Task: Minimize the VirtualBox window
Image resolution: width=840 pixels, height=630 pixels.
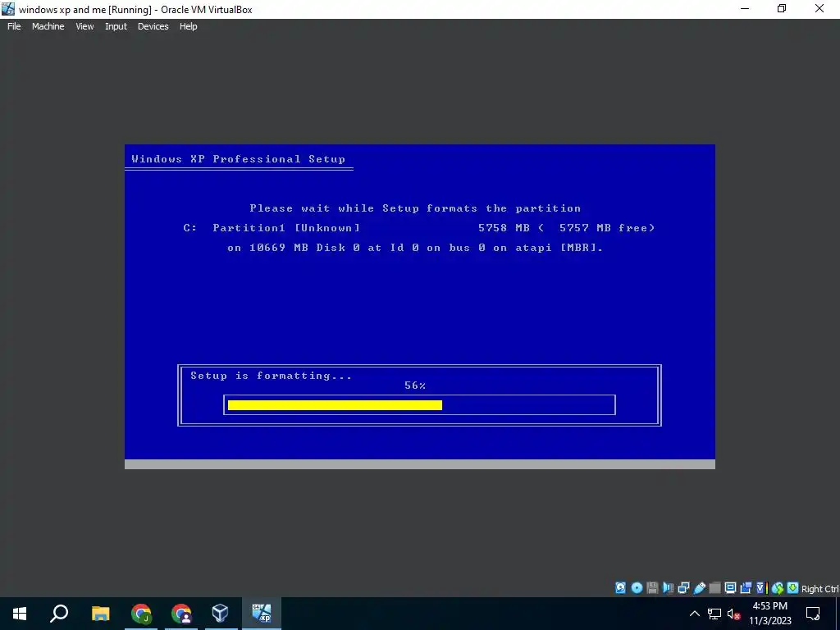Action: pos(745,8)
